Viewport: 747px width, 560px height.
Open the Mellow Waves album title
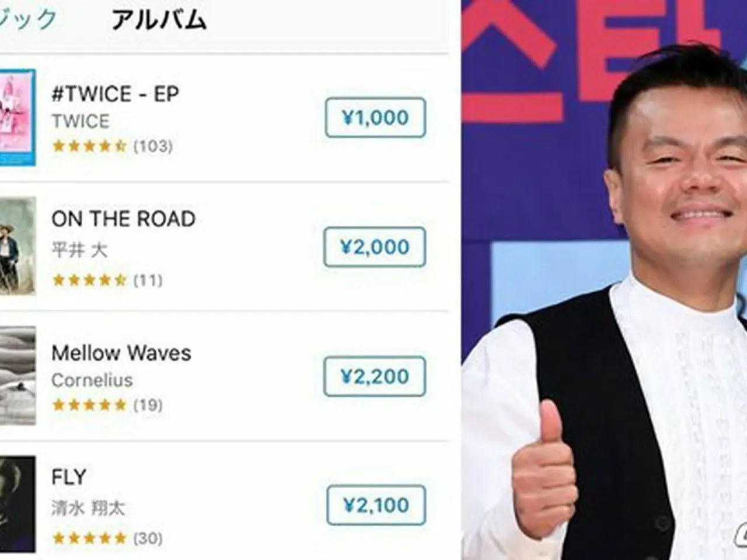tap(121, 353)
